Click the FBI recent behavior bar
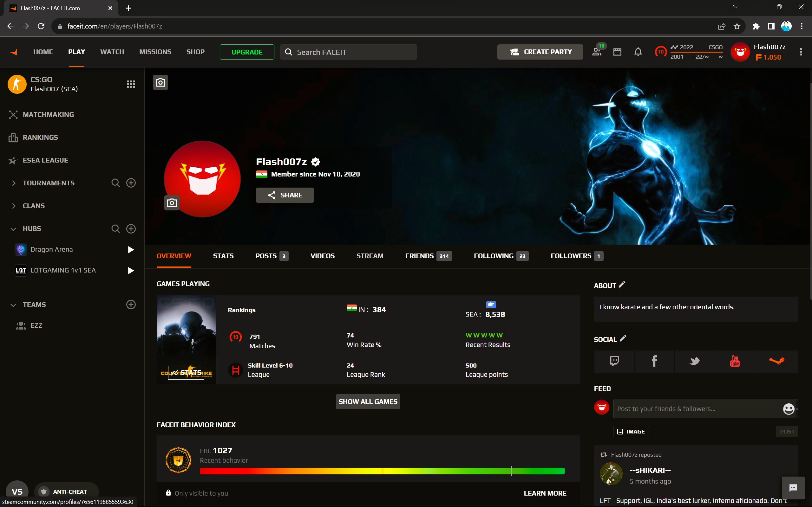Screen dimensions: 812x507 click(x=382, y=471)
